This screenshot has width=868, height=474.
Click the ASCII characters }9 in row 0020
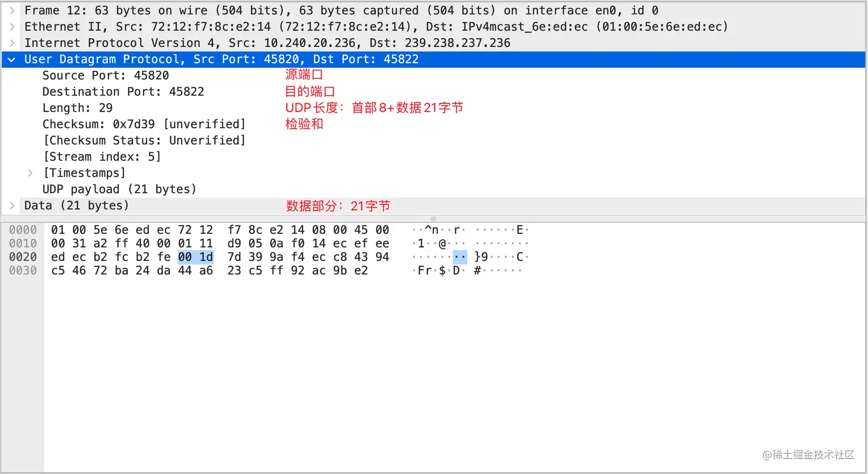[481, 257]
